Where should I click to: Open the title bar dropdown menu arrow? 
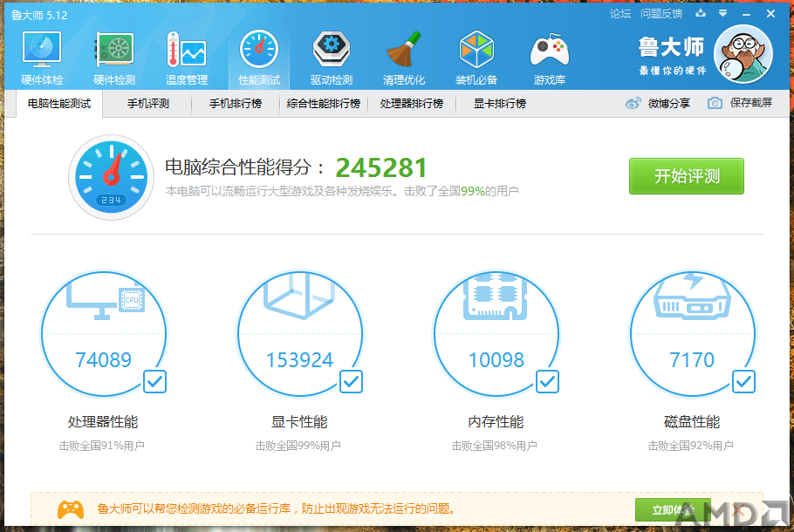[723, 14]
